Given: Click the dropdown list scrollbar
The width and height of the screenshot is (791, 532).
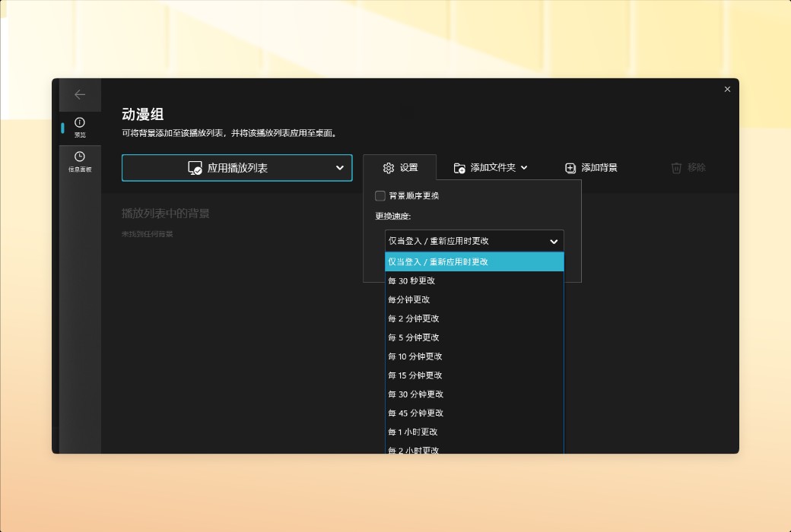Looking at the screenshot, I should [x=563, y=342].
